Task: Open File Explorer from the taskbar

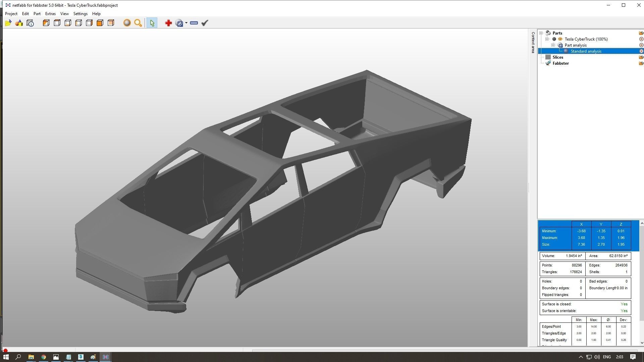Action: coord(31,357)
